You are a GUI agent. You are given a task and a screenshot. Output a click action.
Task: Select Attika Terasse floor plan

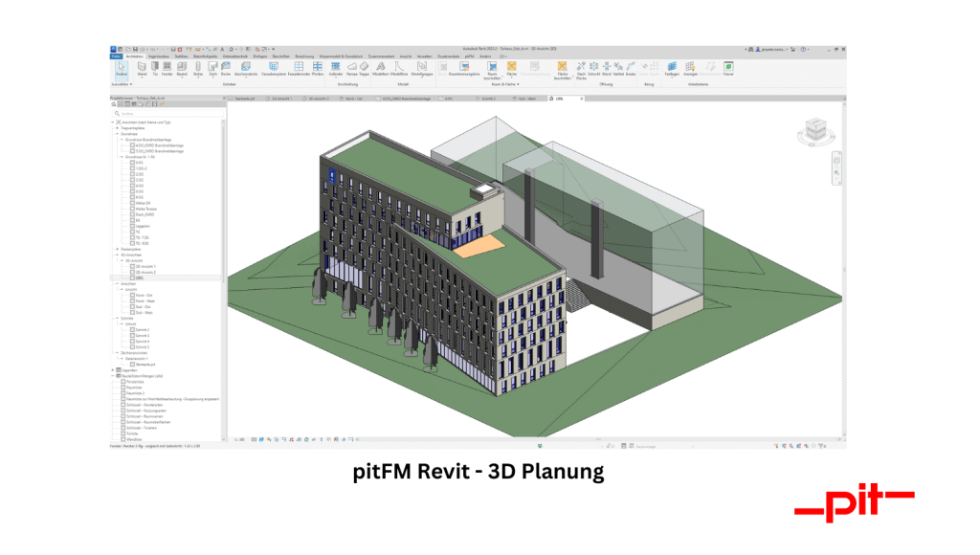[x=145, y=209]
